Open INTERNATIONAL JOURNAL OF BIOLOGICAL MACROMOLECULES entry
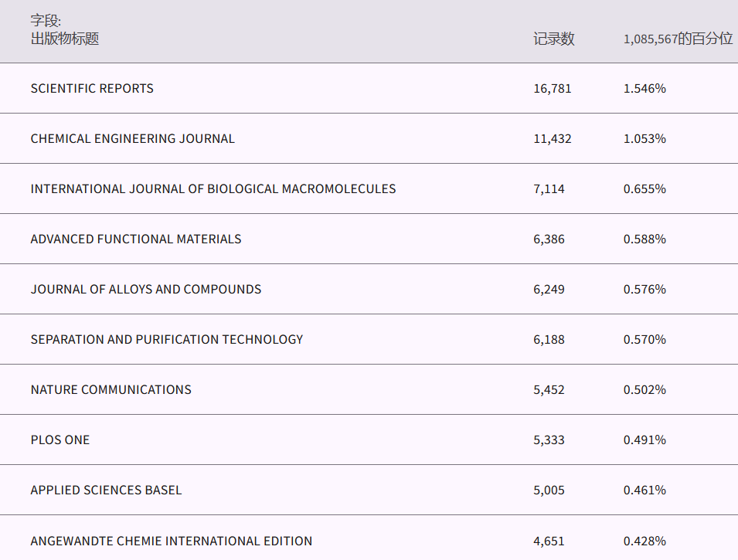The image size is (738, 560). [x=213, y=189]
